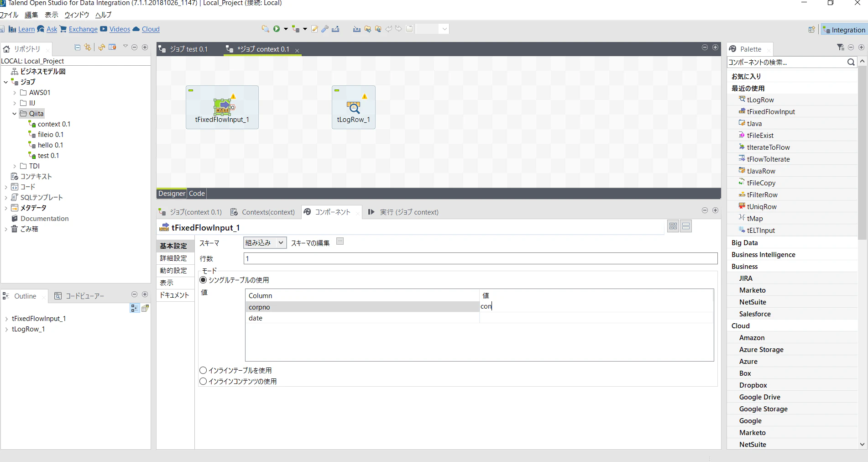868x462 pixels.
Task: Select インラインコンテンツの使用 radio button
Action: (x=203, y=381)
